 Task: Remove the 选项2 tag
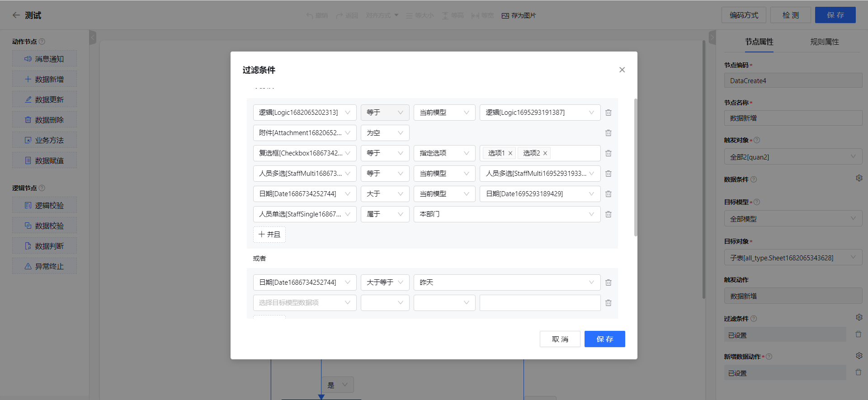pos(545,153)
